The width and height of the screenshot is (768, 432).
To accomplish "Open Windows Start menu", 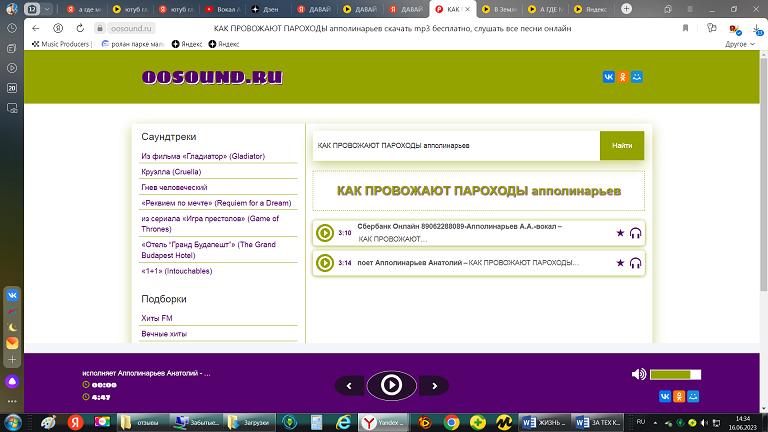I will point(12,422).
